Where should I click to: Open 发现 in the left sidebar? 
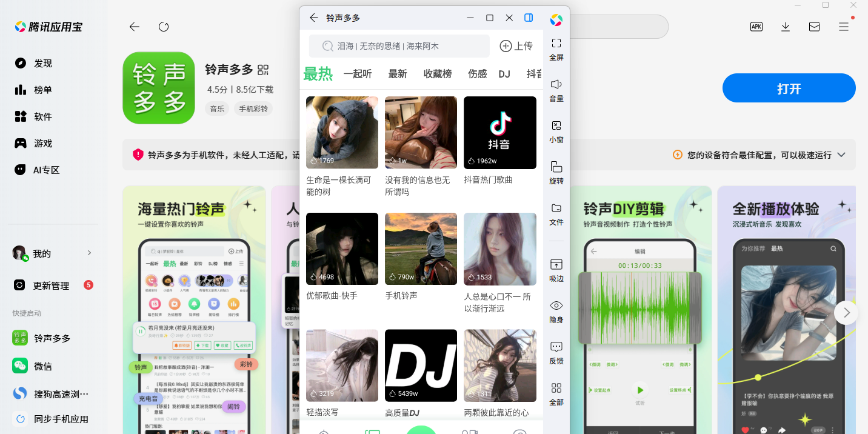click(x=43, y=63)
